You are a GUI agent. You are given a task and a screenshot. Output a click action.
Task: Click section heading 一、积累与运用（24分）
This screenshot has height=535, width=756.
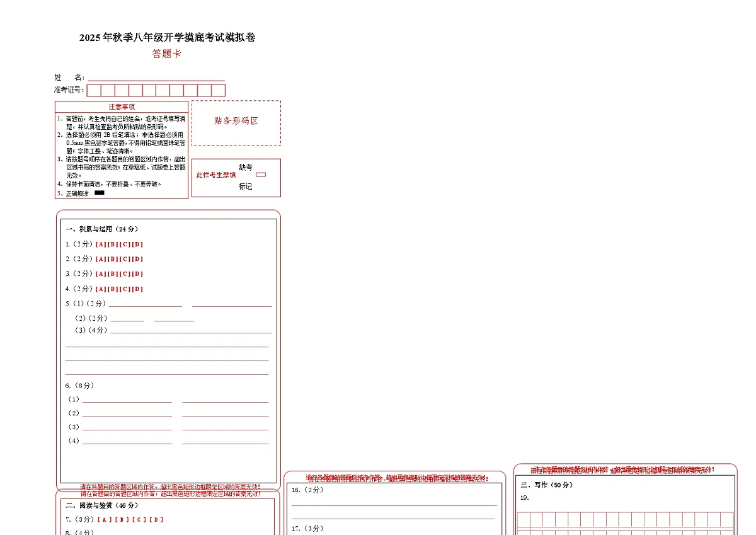(102, 229)
